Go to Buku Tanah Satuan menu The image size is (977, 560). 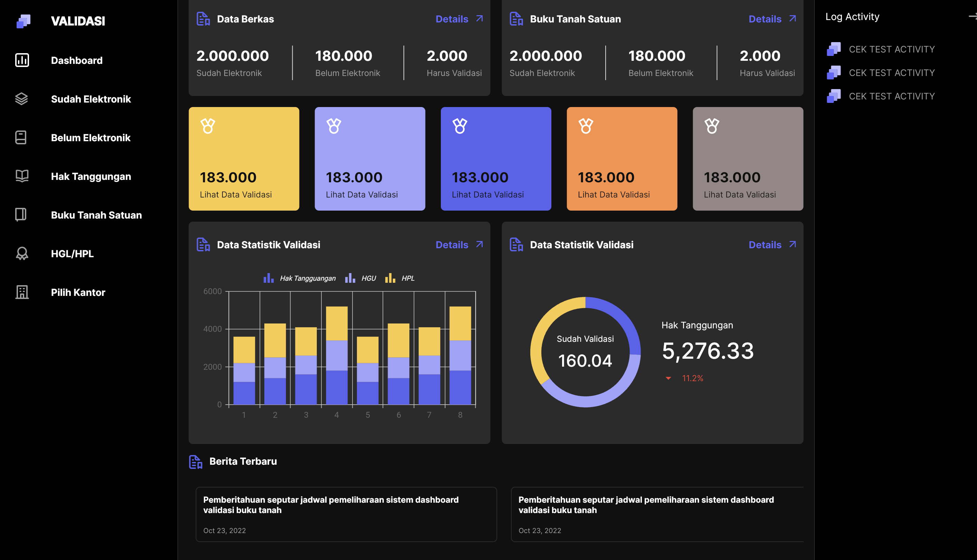(96, 215)
